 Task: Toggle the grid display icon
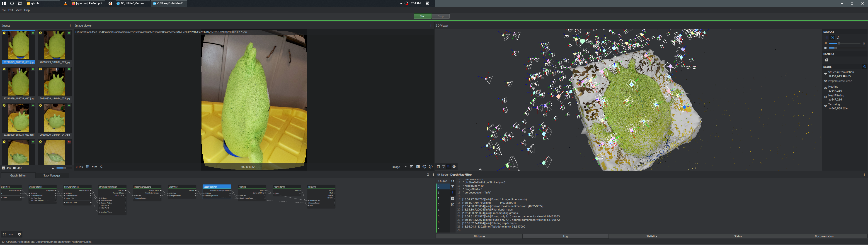pos(826,38)
